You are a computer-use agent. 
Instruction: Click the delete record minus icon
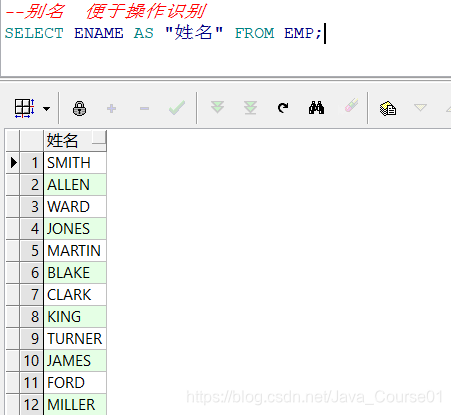144,108
